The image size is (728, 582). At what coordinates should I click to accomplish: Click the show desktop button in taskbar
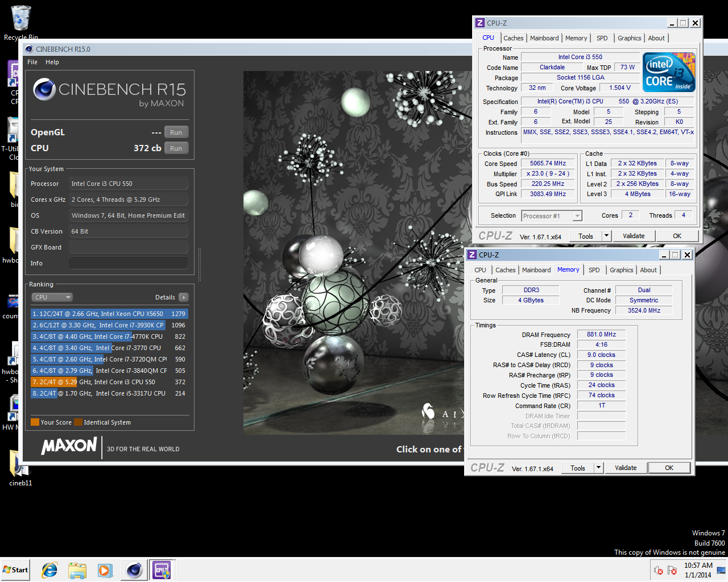tap(722, 570)
